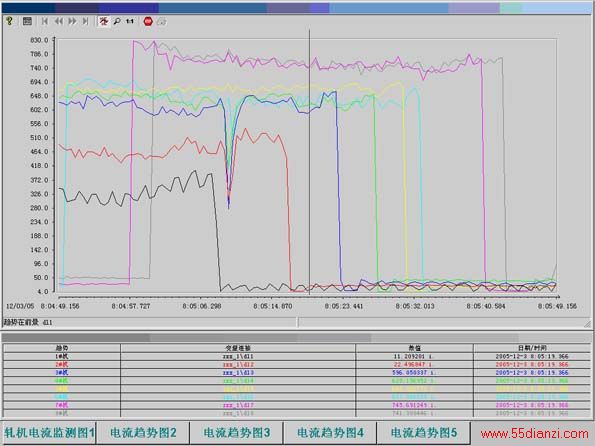595x446 pixels.
Task: Click the 12/03/05 date label under chart
Action: tap(20, 306)
